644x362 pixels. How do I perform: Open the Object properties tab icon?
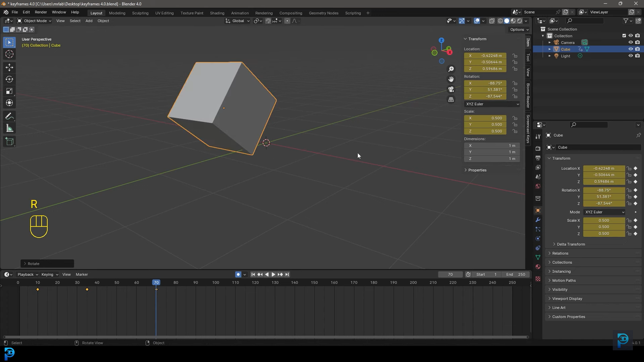click(x=538, y=210)
